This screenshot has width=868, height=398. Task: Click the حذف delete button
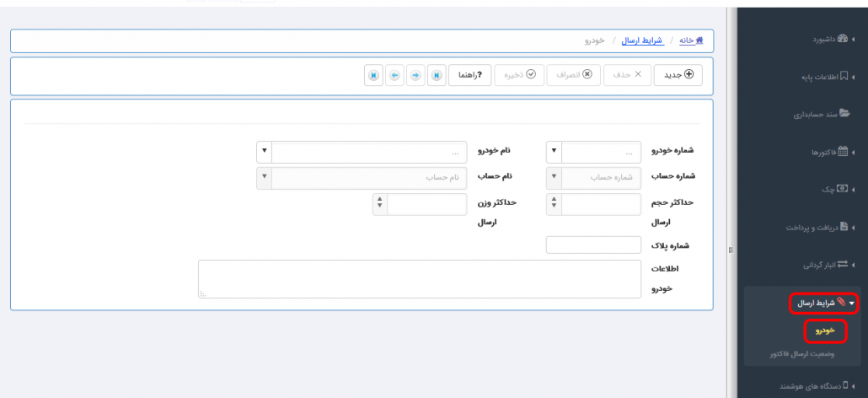tap(627, 75)
